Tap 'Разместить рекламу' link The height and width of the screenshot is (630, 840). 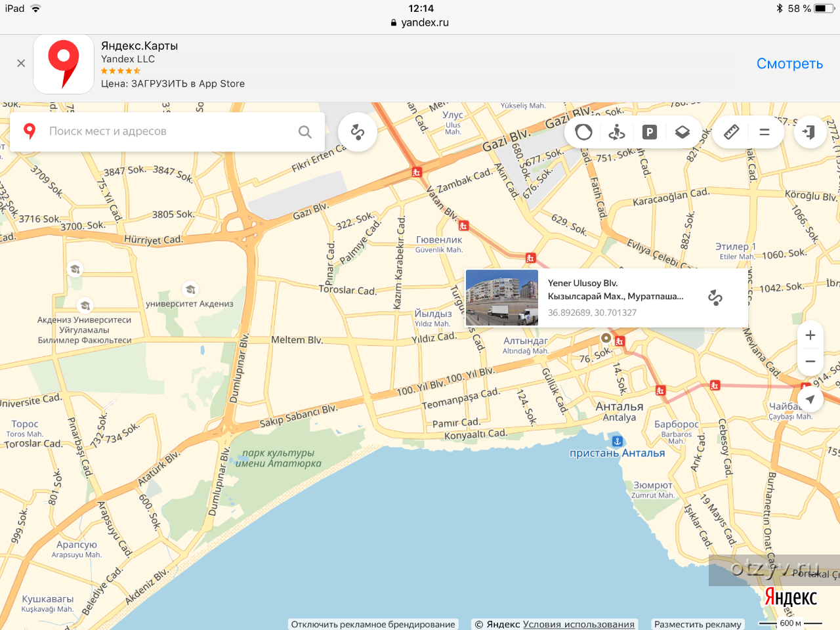(698, 624)
